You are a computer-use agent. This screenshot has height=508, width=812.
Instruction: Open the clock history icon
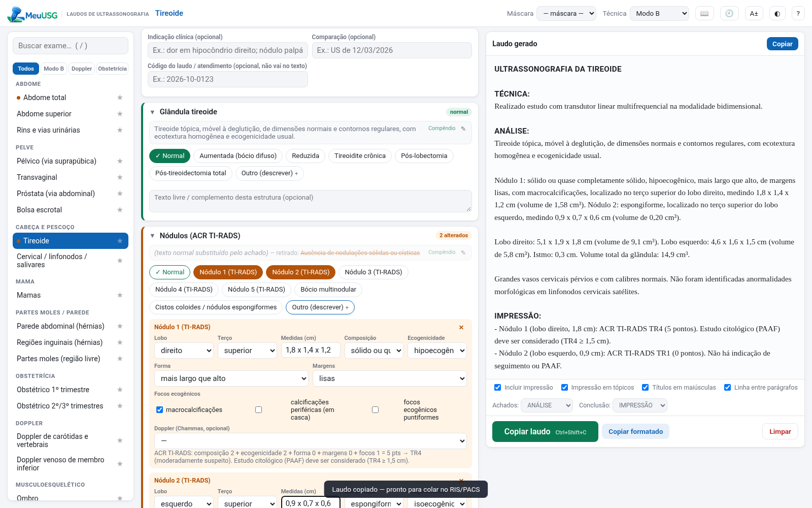tap(729, 14)
